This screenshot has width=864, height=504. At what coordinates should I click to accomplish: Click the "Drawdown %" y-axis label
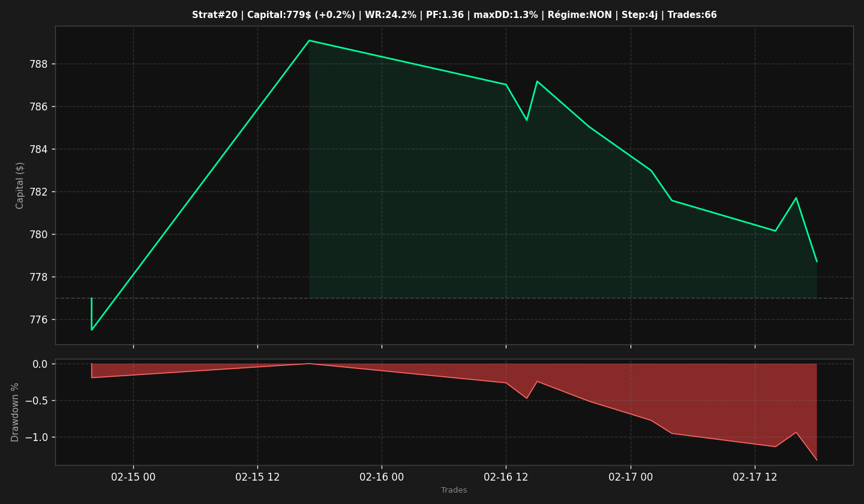coord(16,412)
